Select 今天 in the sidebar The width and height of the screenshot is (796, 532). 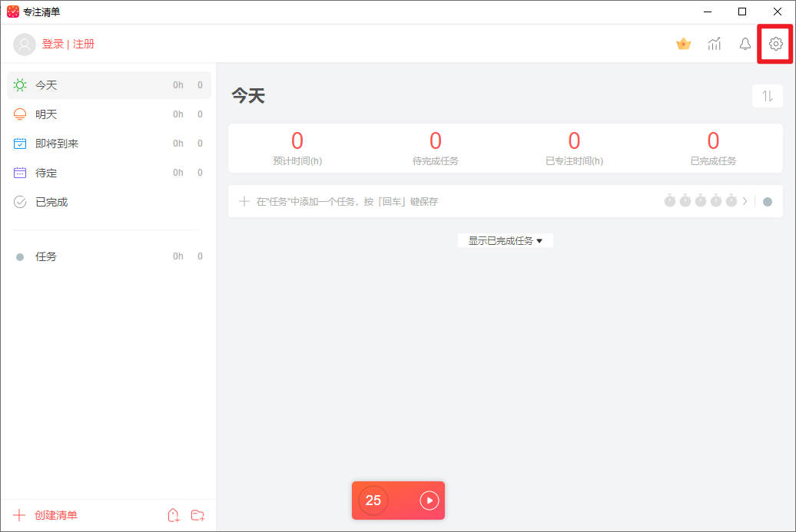pyautogui.click(x=46, y=85)
